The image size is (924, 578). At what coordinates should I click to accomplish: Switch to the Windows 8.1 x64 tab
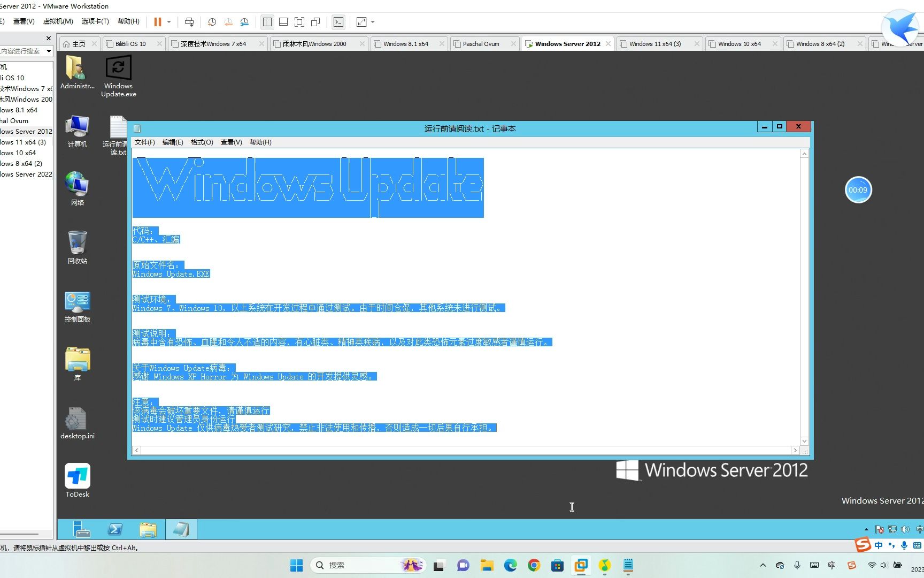pyautogui.click(x=406, y=44)
